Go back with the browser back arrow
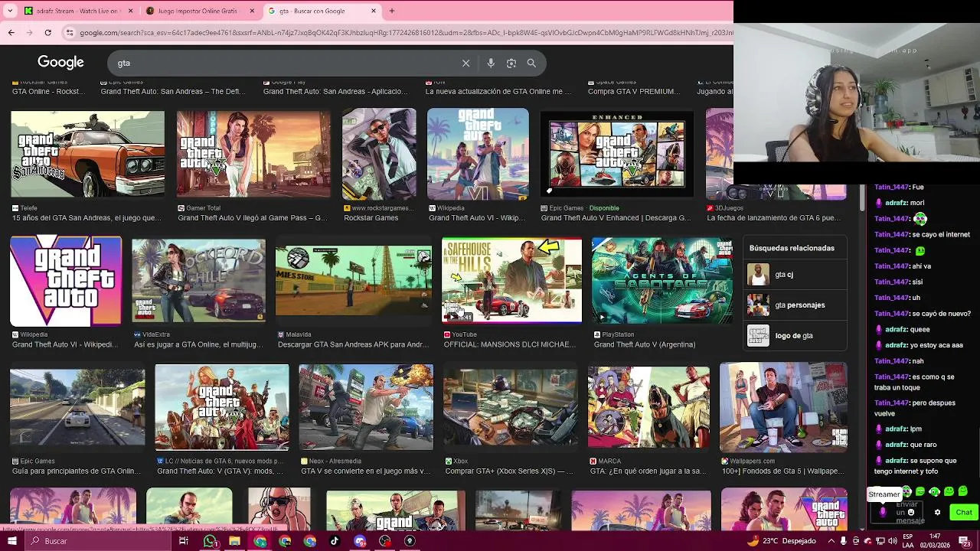This screenshot has width=980, height=551. 11,32
